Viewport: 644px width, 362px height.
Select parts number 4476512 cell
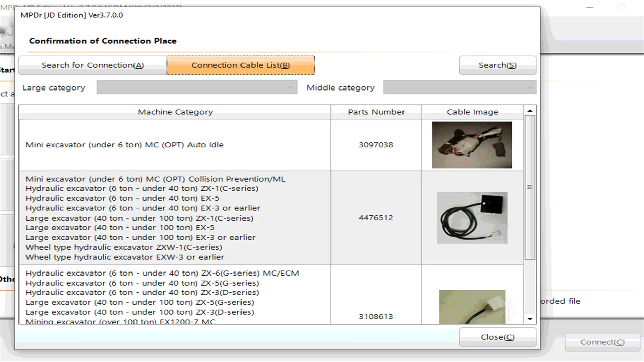[x=376, y=218]
